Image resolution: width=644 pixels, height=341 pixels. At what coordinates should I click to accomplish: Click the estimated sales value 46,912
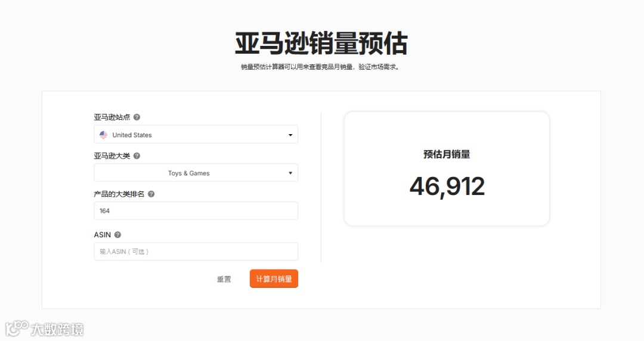click(x=447, y=187)
